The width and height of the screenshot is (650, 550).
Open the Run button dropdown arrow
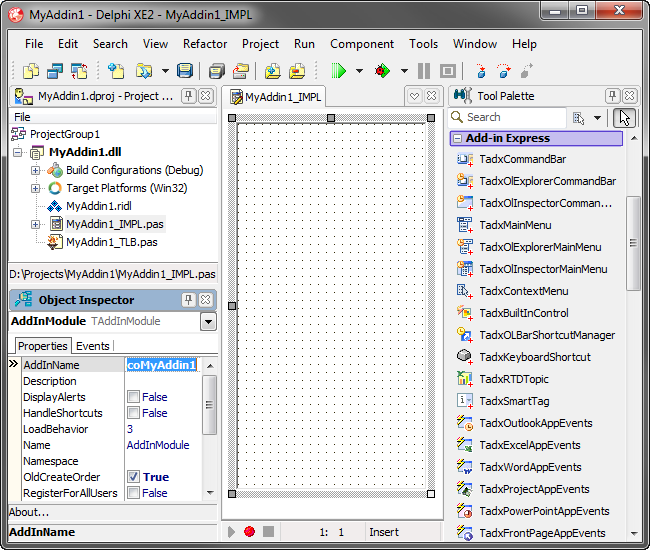click(x=359, y=71)
